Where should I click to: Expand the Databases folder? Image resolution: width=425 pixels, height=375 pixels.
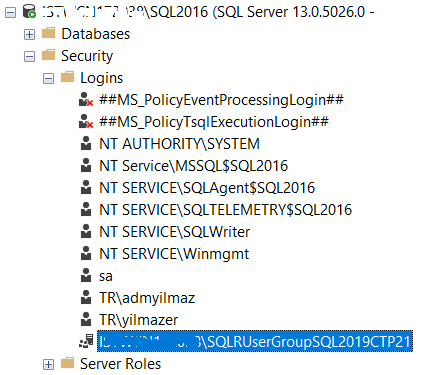click(x=29, y=34)
